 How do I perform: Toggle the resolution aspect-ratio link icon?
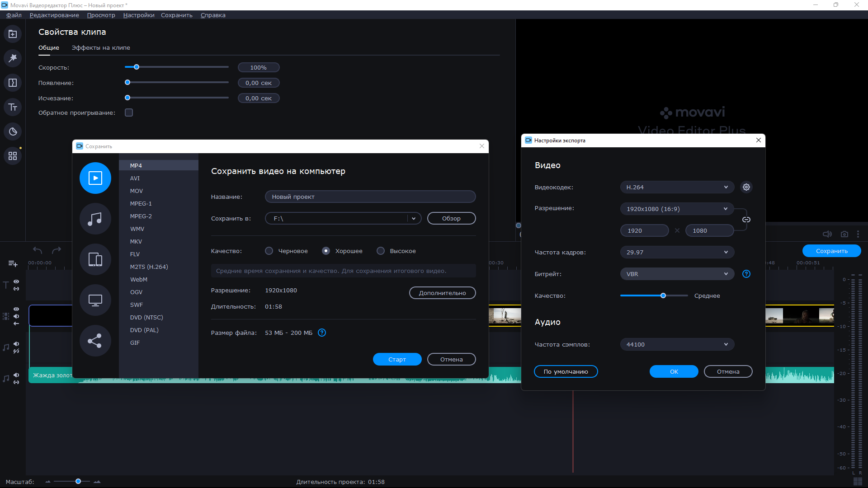[746, 220]
